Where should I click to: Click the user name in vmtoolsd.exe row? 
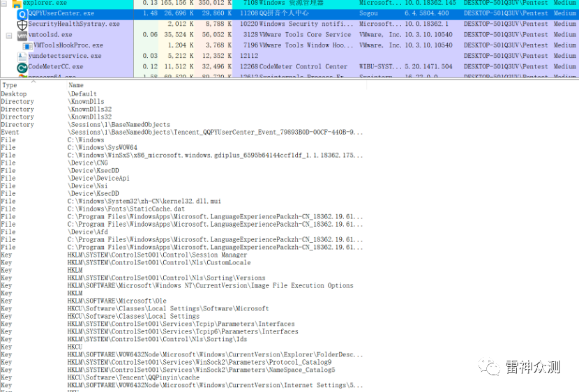point(506,35)
